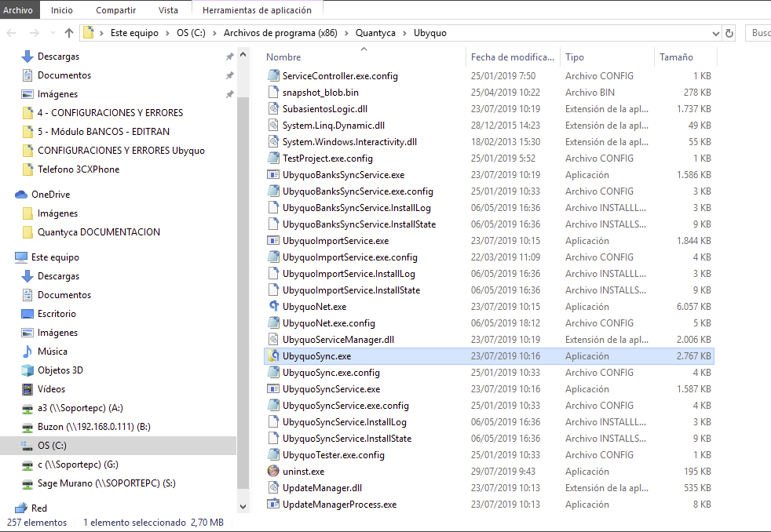This screenshot has width=771, height=532.
Task: Select UbyquoImportService.InstallState file name
Action: pos(351,290)
